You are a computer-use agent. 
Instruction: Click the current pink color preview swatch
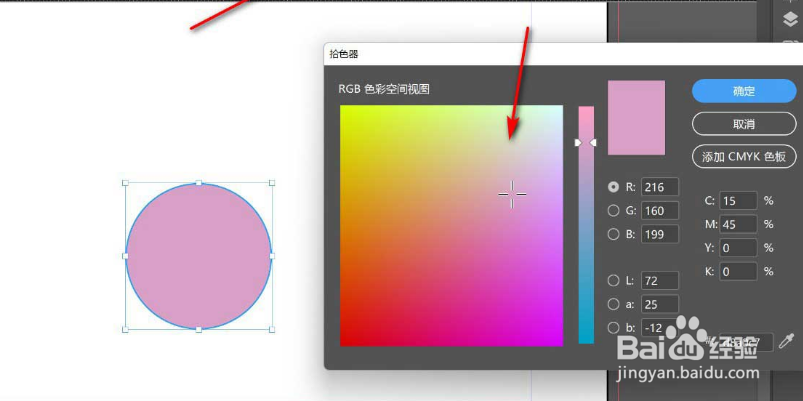pos(636,117)
